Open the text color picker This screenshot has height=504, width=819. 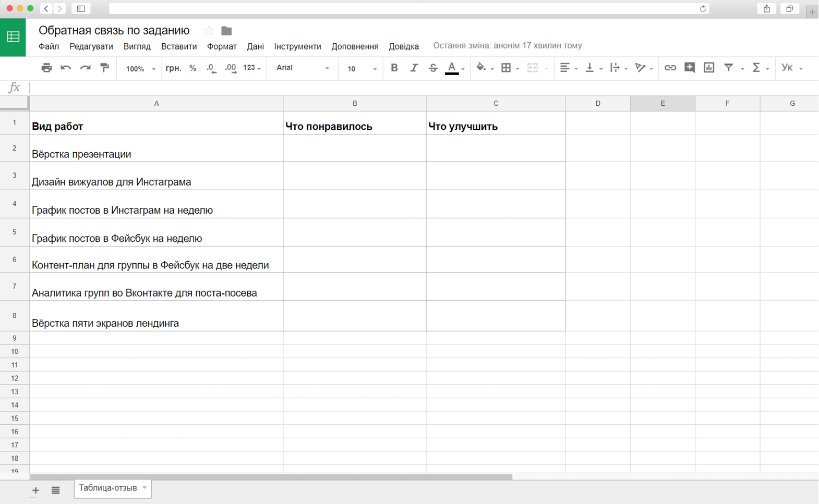point(452,68)
